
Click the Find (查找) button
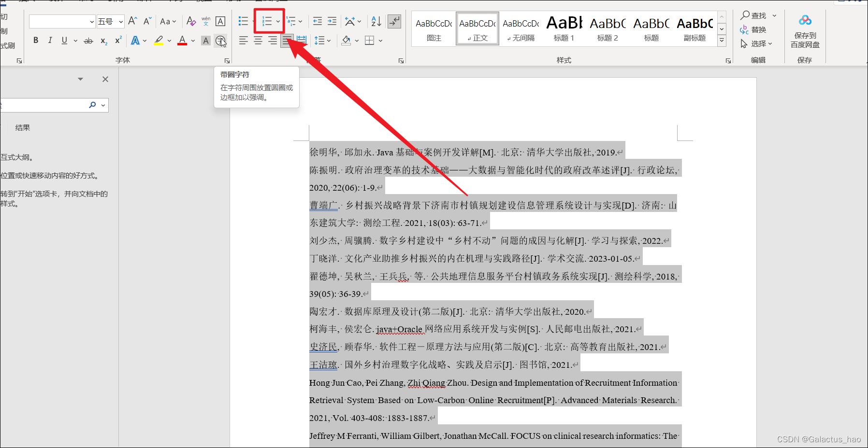(754, 15)
